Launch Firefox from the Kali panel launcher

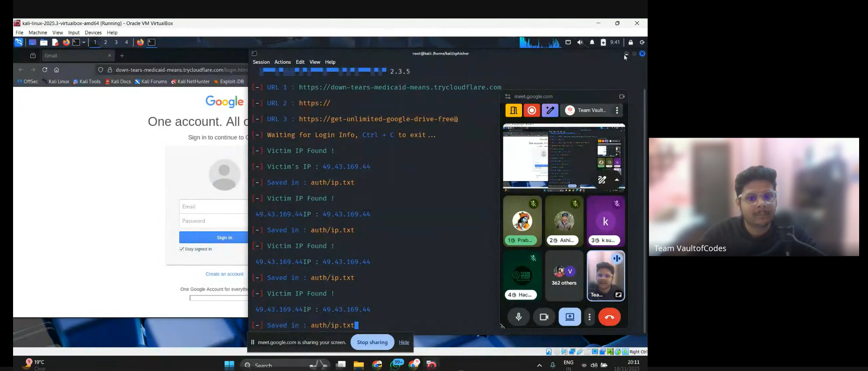point(66,42)
